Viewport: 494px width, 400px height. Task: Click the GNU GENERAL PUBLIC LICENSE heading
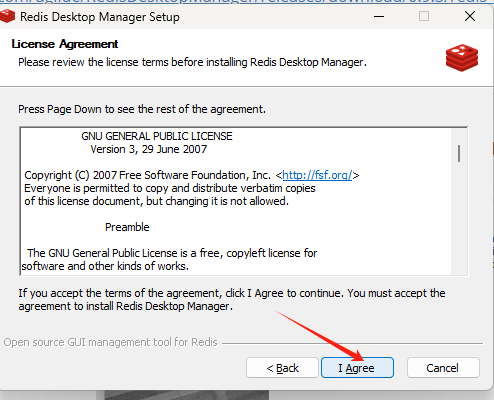click(x=157, y=136)
